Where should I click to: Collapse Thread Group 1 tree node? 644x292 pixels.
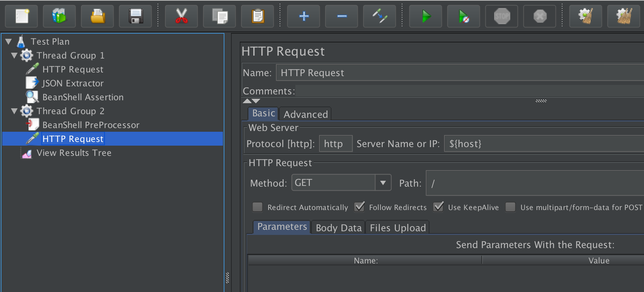click(14, 56)
